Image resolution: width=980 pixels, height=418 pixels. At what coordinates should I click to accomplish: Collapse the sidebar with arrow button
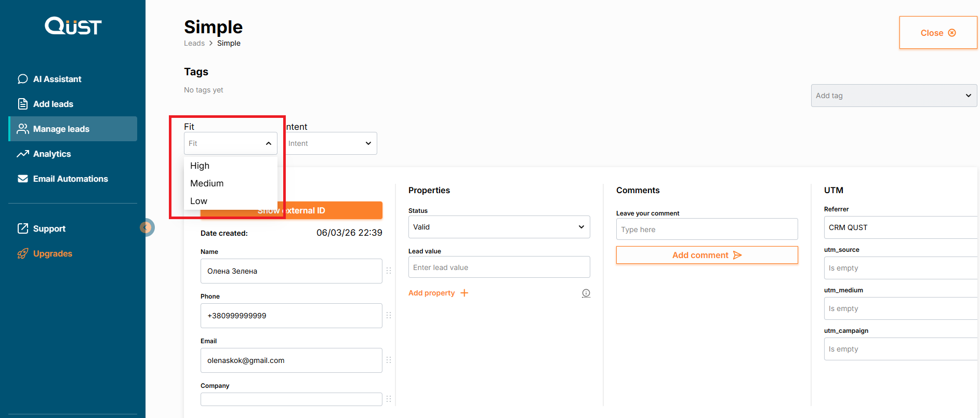pos(147,227)
